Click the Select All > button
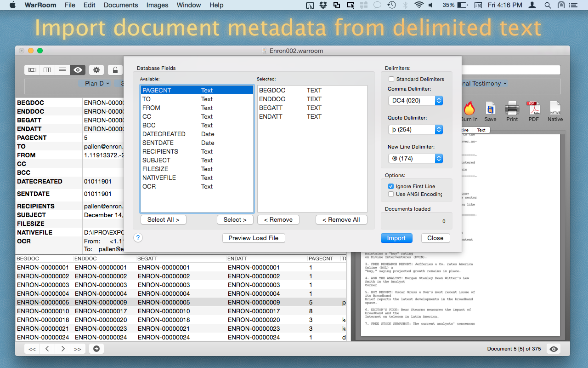Image resolution: width=588 pixels, height=368 pixels. (x=164, y=220)
